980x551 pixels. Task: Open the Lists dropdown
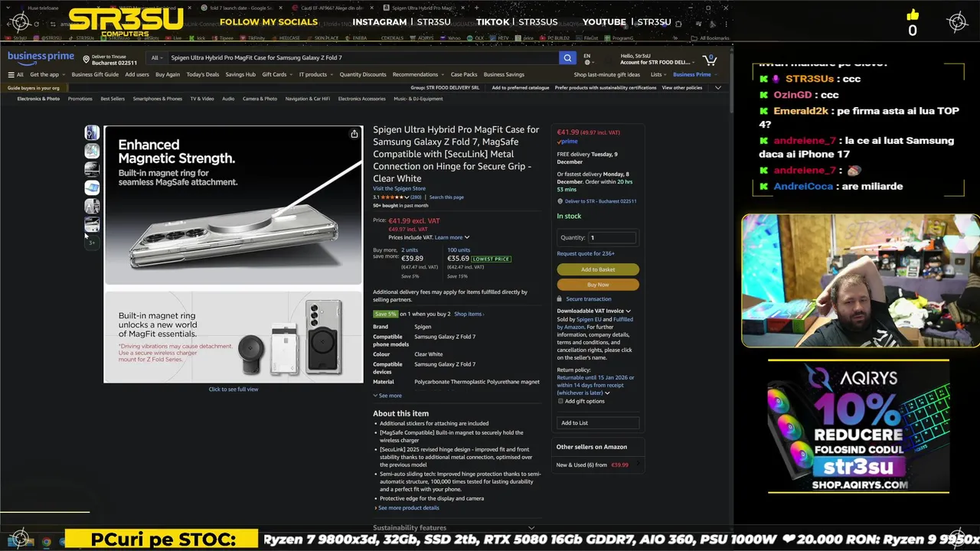pos(658,74)
